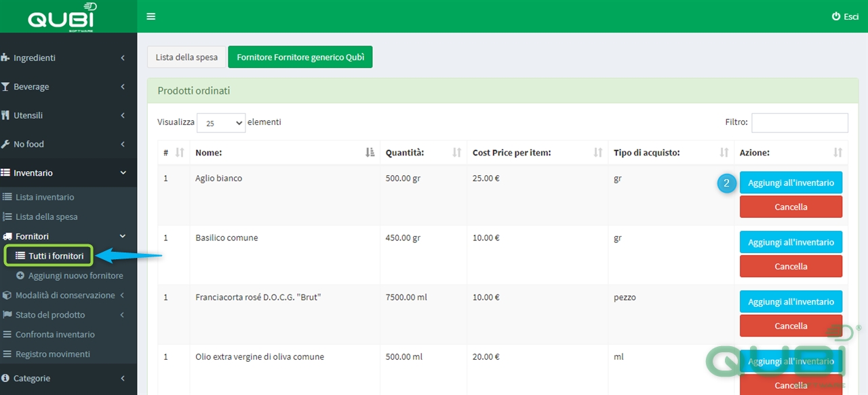868x395 pixels.
Task: Click the Beverage cocktail glass icon
Action: [x=5, y=87]
